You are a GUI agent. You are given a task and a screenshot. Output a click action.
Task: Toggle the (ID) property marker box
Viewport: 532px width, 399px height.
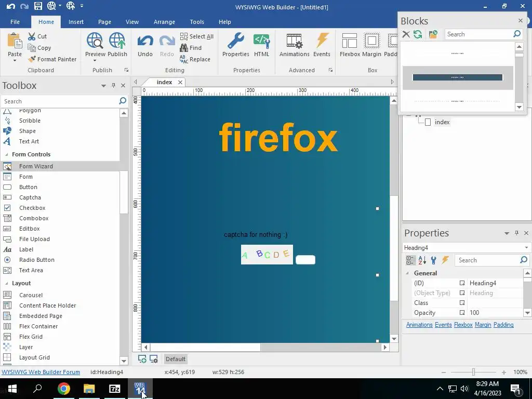[x=462, y=283]
